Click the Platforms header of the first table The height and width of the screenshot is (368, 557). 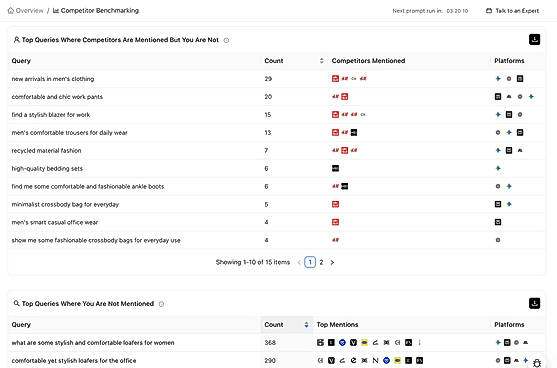509,61
